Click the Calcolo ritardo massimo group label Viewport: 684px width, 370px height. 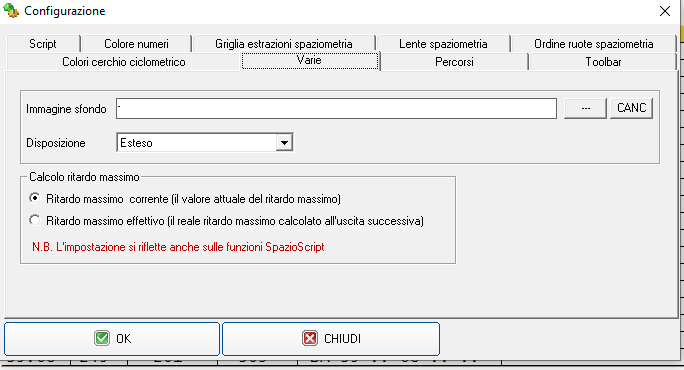[84, 177]
